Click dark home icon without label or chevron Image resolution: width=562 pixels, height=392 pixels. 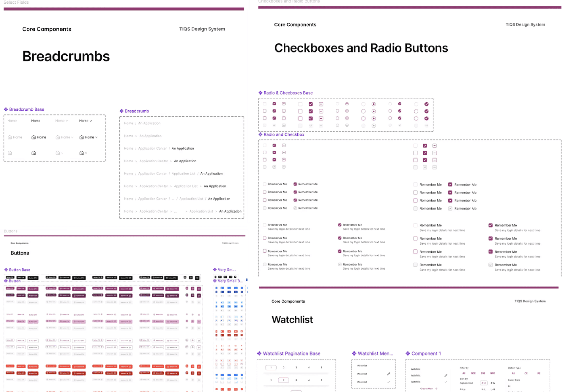(x=34, y=153)
